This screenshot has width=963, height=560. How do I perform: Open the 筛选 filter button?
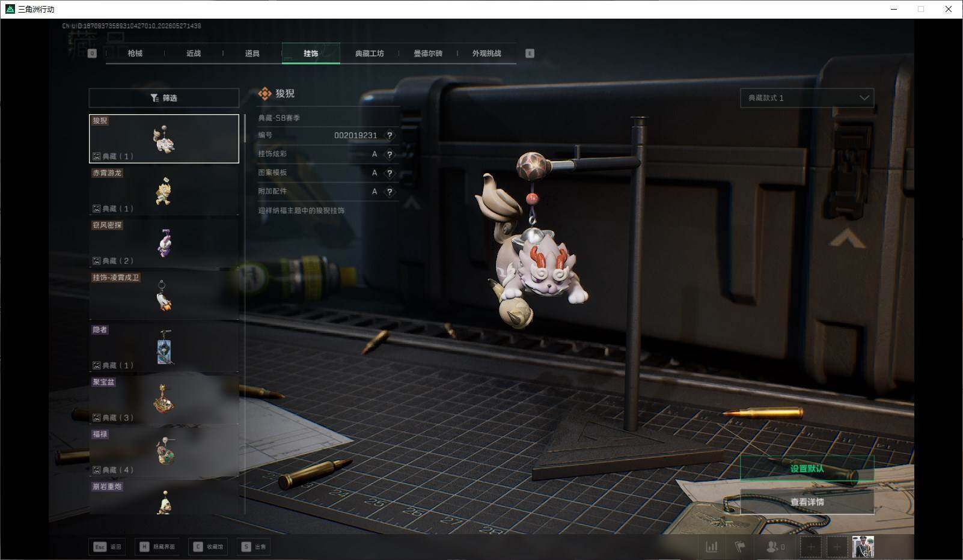[x=164, y=98]
